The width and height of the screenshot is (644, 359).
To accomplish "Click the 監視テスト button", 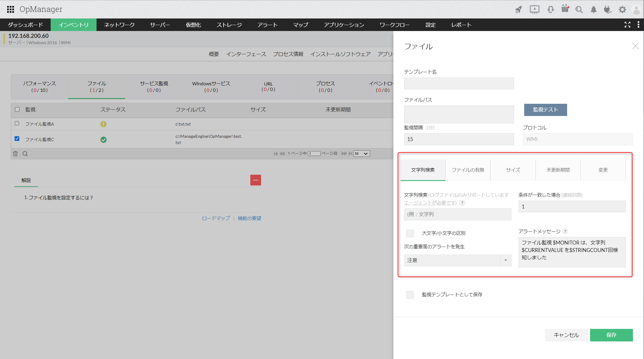I will click(545, 110).
